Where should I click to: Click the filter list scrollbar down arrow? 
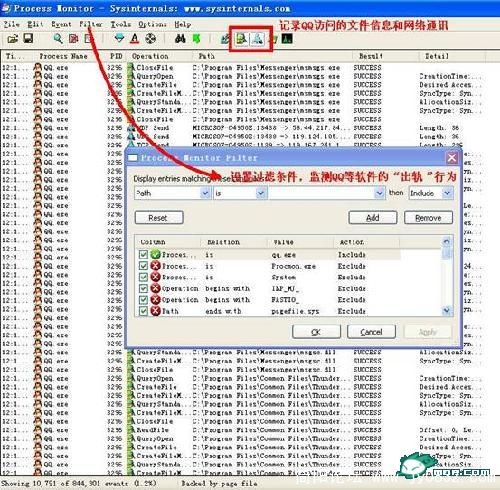click(447, 311)
